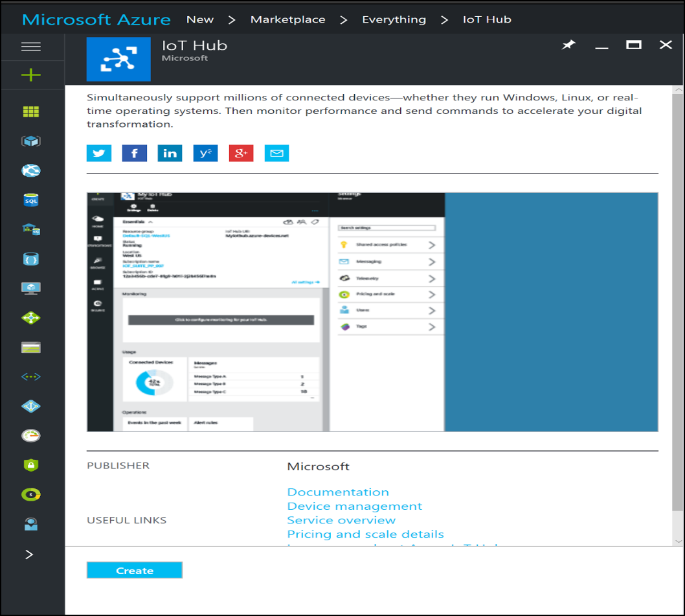Open DocumentDB braces icon
The height and width of the screenshot is (616, 685).
[x=31, y=259]
